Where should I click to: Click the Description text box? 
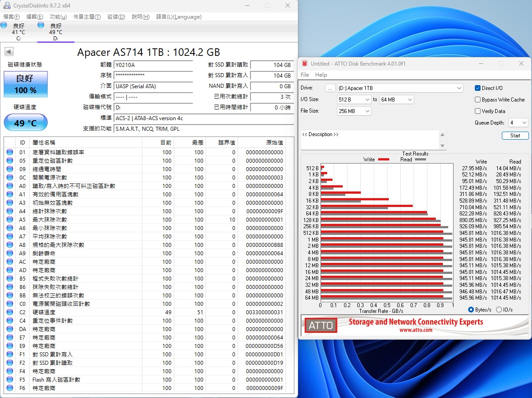(370, 140)
